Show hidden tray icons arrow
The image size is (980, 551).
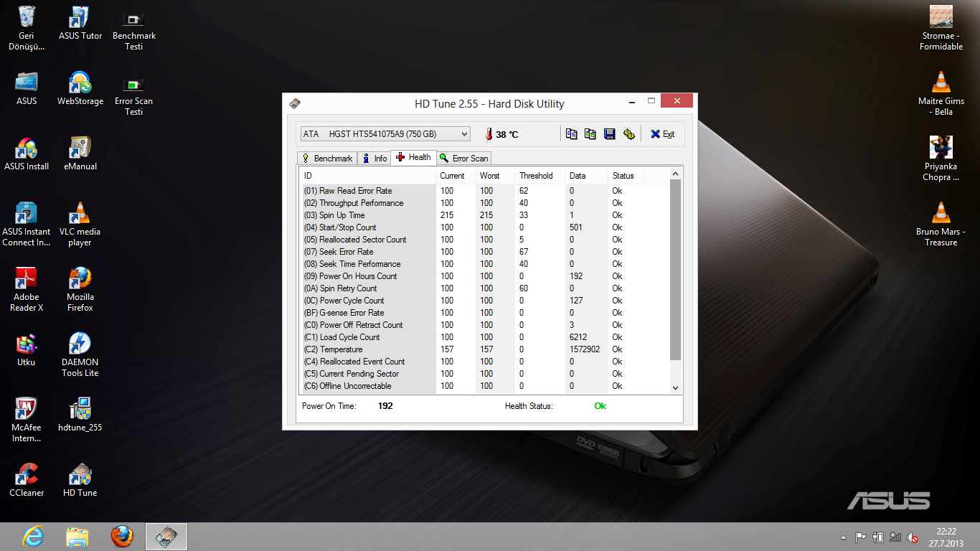843,537
